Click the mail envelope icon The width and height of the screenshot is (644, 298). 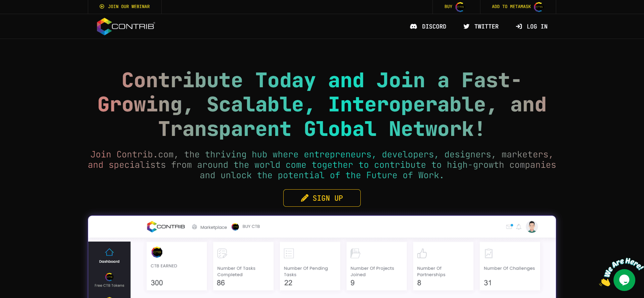pyautogui.click(x=509, y=227)
